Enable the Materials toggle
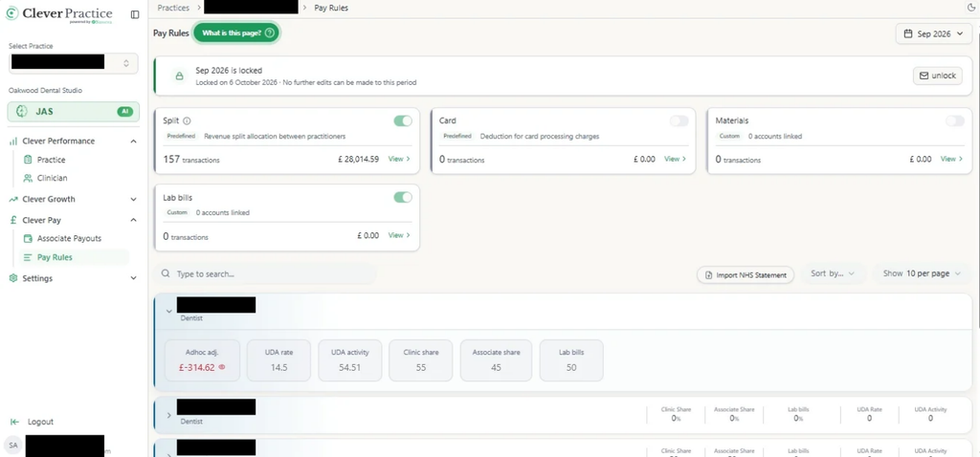 click(955, 121)
